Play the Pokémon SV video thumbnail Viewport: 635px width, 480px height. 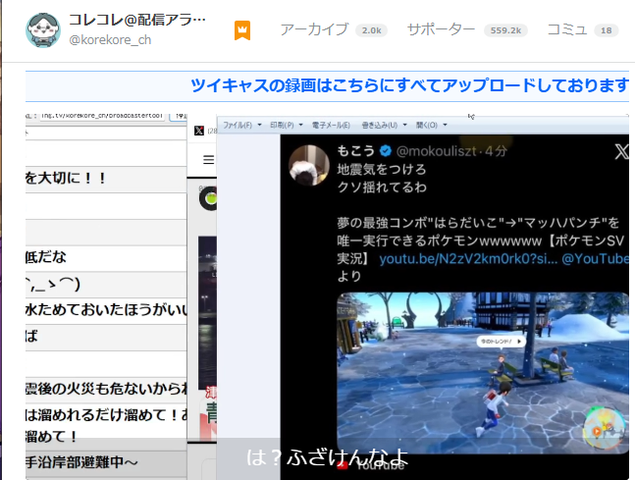point(483,373)
